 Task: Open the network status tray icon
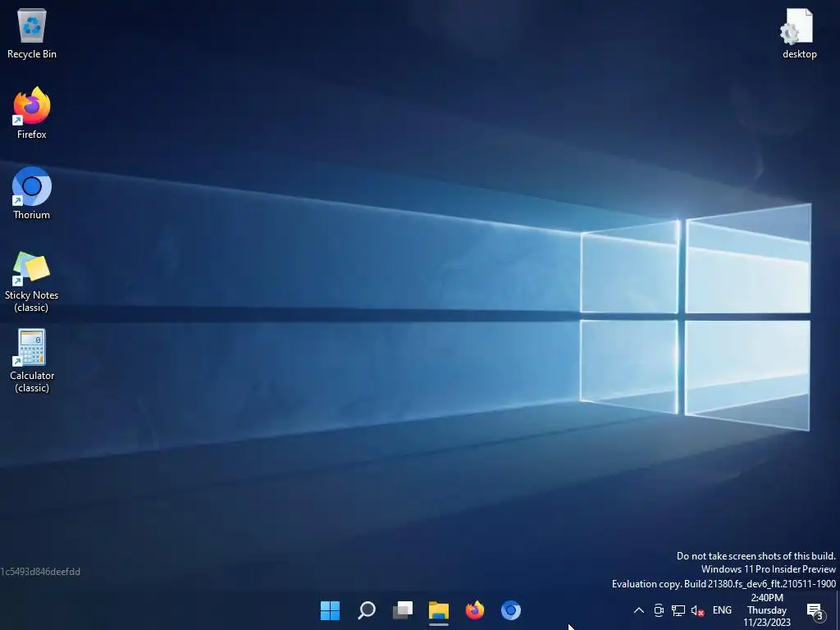click(678, 610)
